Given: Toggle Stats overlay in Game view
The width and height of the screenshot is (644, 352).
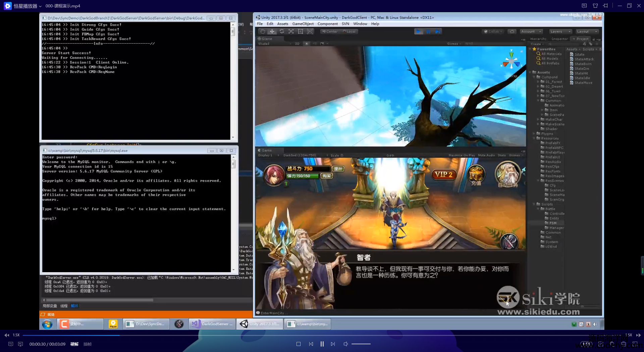Looking at the screenshot, I should tap(502, 155).
